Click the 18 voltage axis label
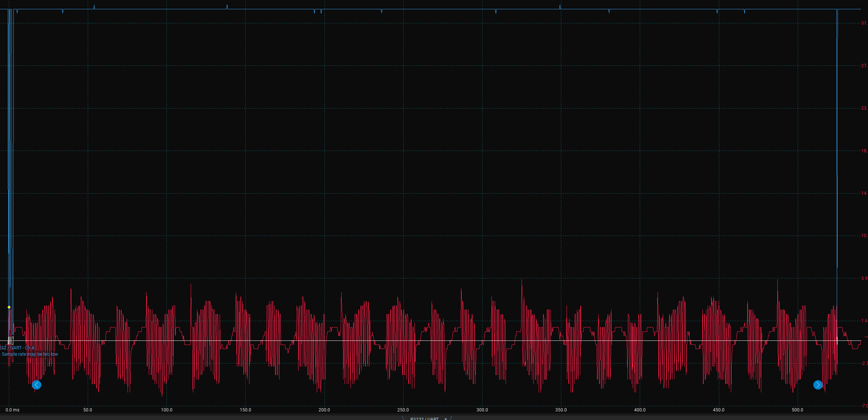 [x=864, y=151]
